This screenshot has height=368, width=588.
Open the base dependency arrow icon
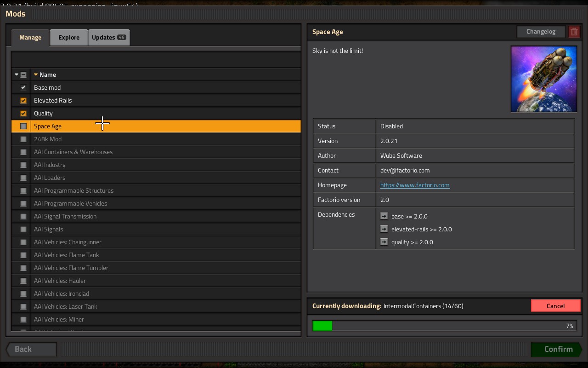tap(384, 216)
